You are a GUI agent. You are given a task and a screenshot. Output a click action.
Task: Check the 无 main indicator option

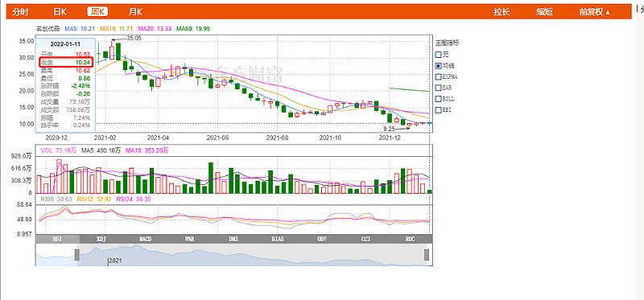[x=438, y=54]
